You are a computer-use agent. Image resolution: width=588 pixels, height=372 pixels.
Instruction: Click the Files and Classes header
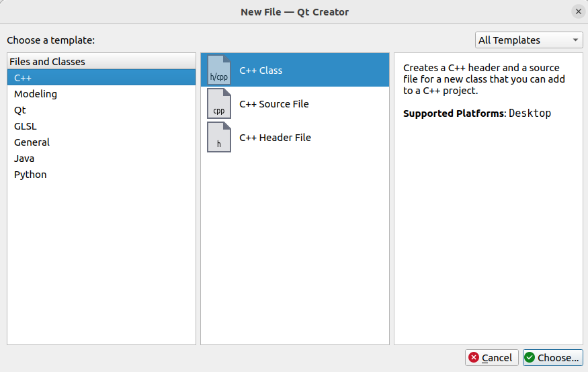(47, 62)
